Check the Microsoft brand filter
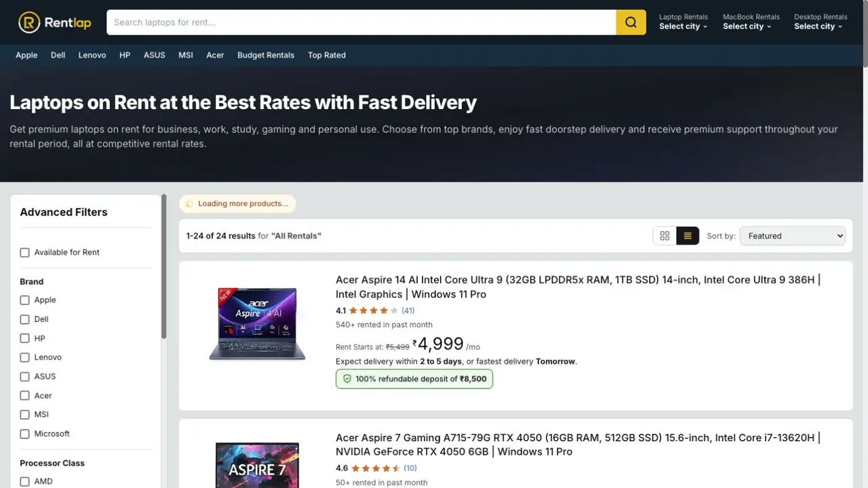 [24, 434]
